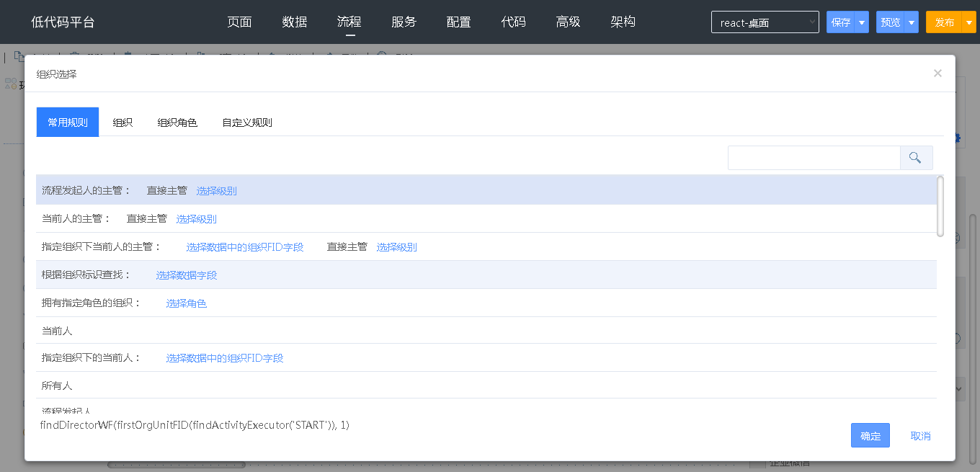Select the 当前人的主管 rule row
Screen dimensions: 980x472
[x=486, y=219]
